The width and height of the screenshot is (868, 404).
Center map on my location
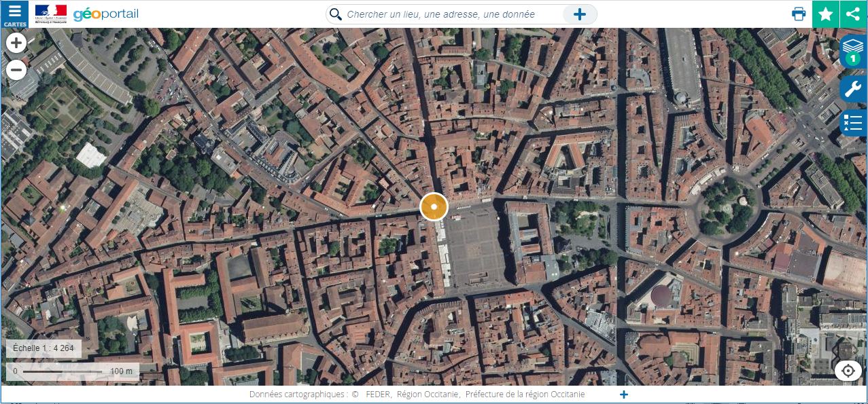coord(848,371)
